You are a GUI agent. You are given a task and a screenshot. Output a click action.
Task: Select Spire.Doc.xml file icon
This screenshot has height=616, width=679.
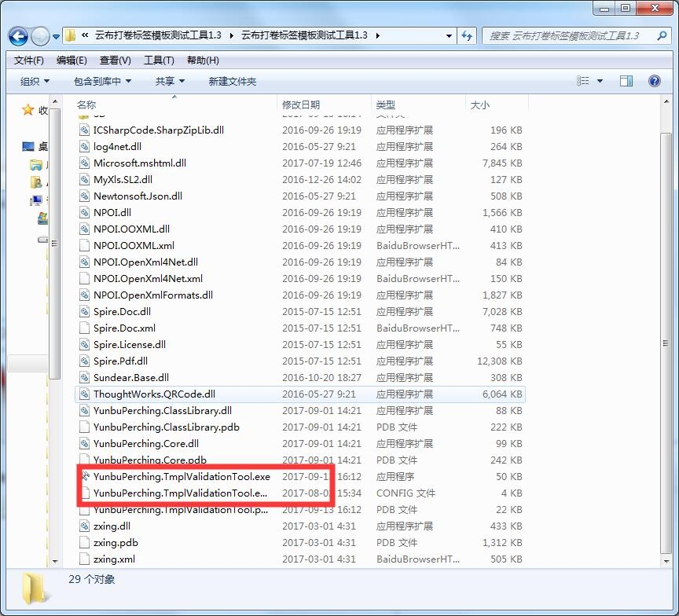click(x=84, y=328)
